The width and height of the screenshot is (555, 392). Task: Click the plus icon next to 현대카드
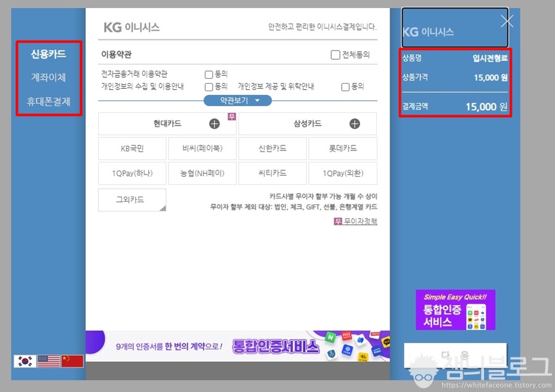click(214, 123)
